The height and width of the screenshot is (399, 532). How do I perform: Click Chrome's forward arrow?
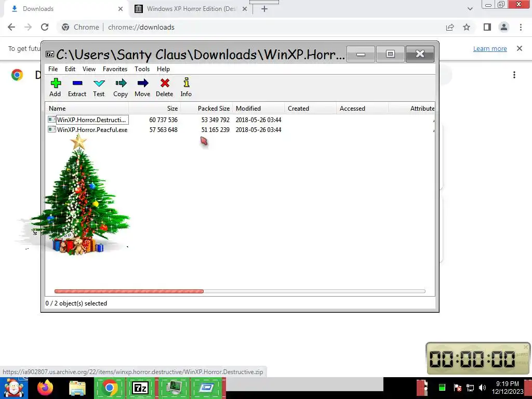(28, 27)
